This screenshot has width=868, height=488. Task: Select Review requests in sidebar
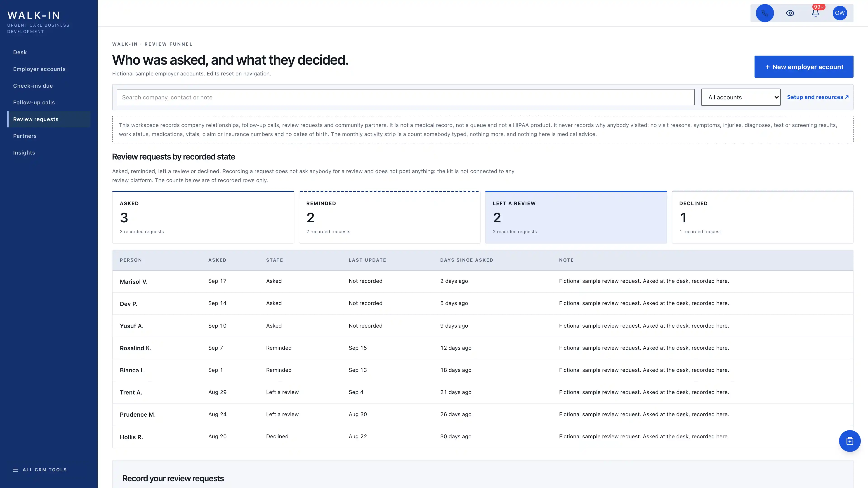click(x=49, y=119)
